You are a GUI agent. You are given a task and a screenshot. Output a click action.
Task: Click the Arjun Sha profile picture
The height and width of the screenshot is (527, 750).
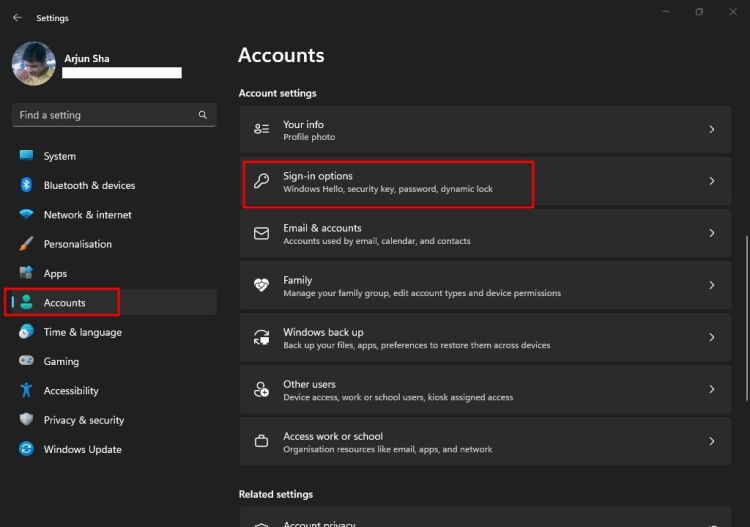(33, 63)
